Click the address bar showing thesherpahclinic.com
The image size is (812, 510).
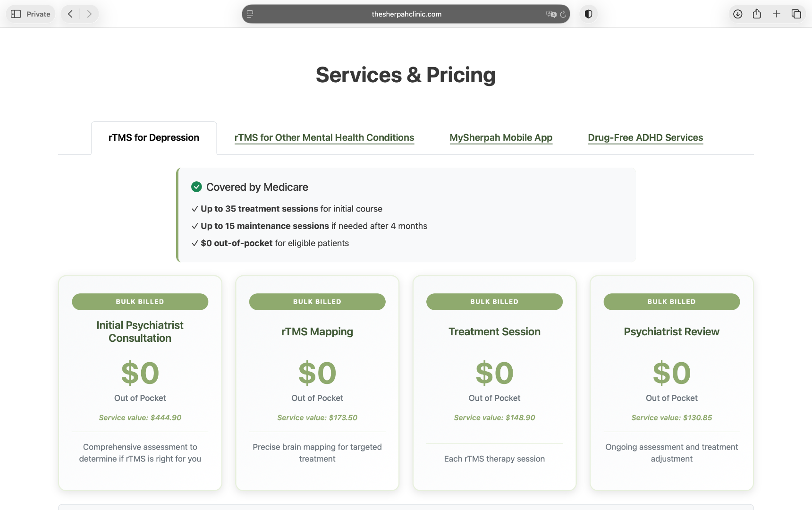tap(406, 14)
